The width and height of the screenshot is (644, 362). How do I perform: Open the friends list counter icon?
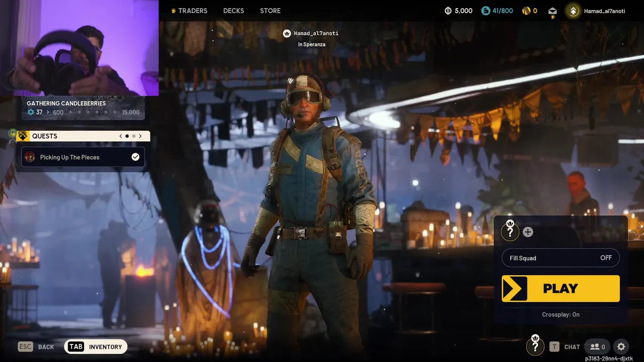(x=597, y=346)
